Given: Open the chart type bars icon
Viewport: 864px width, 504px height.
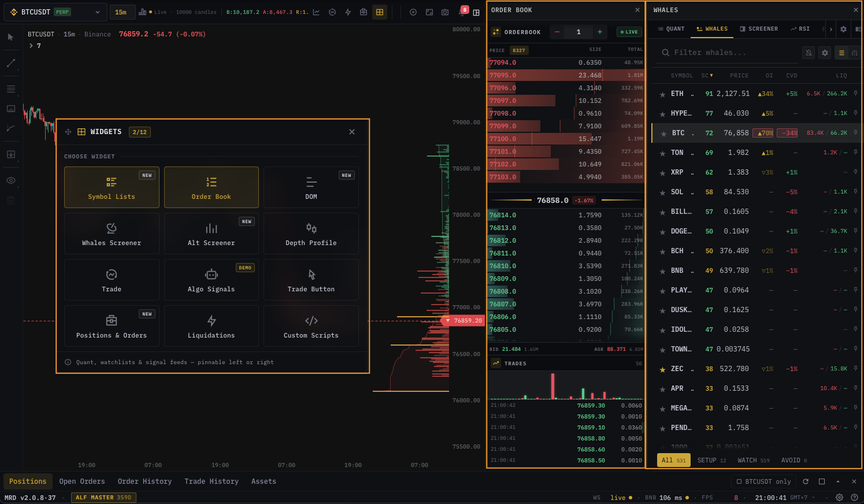Looking at the screenshot, I should (x=142, y=12).
